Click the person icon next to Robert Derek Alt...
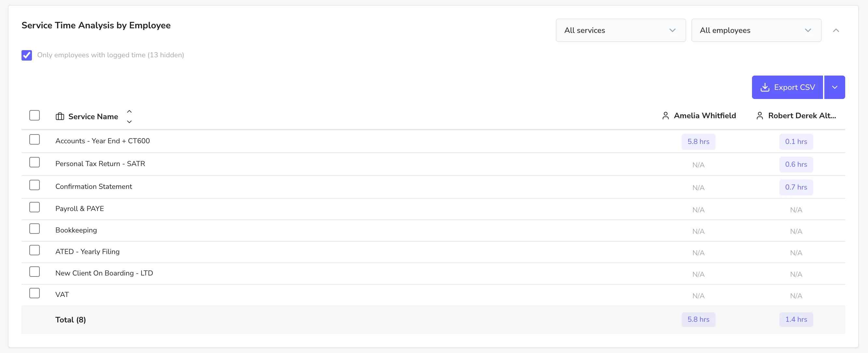The image size is (868, 353). (759, 116)
